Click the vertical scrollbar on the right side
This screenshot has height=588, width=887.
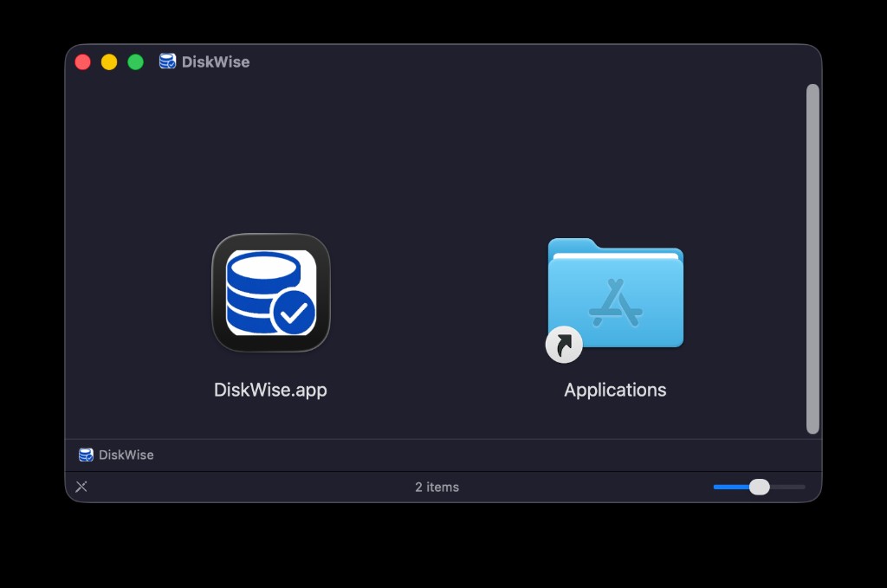tap(813, 259)
